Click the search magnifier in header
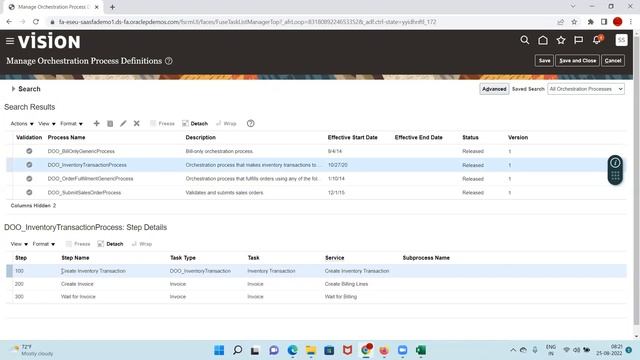This screenshot has height=360, width=640. pyautogui.click(x=524, y=40)
